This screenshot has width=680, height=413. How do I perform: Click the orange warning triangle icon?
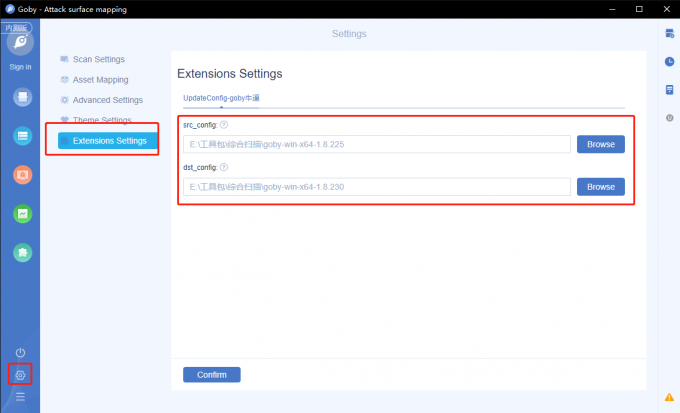(x=669, y=397)
